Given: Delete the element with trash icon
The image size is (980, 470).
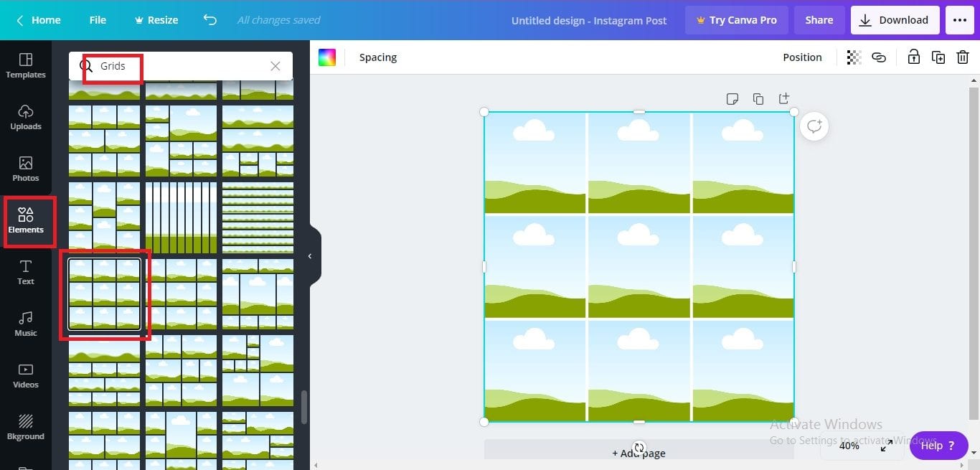Looking at the screenshot, I should coord(963,57).
